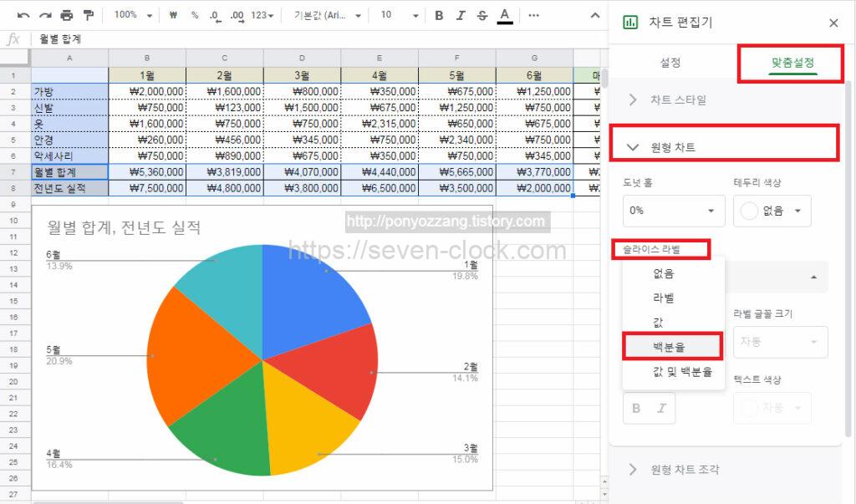Click the increase decimal places icon
Viewport: 856px width, 504px height.
[x=237, y=15]
